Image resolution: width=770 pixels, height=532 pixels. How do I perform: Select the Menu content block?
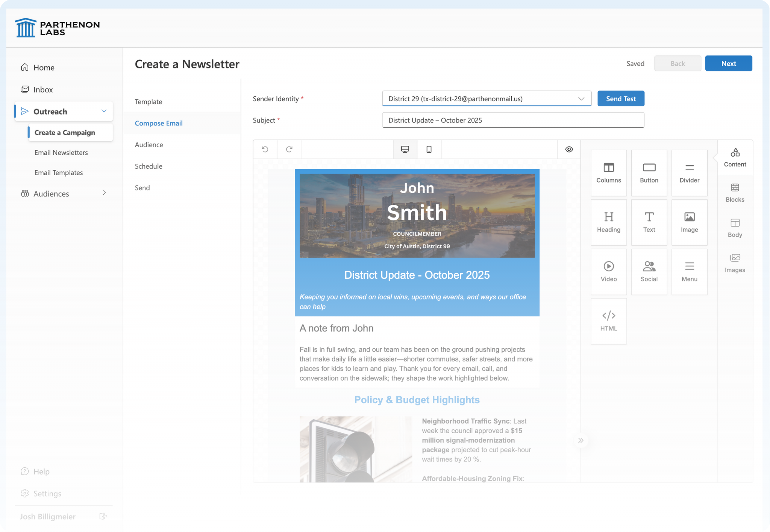[x=689, y=272]
